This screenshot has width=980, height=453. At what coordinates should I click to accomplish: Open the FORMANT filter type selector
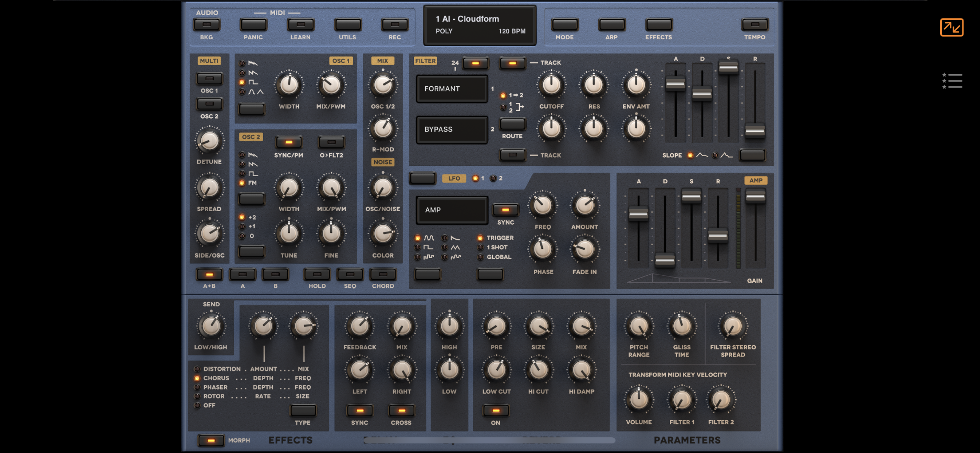(x=452, y=89)
